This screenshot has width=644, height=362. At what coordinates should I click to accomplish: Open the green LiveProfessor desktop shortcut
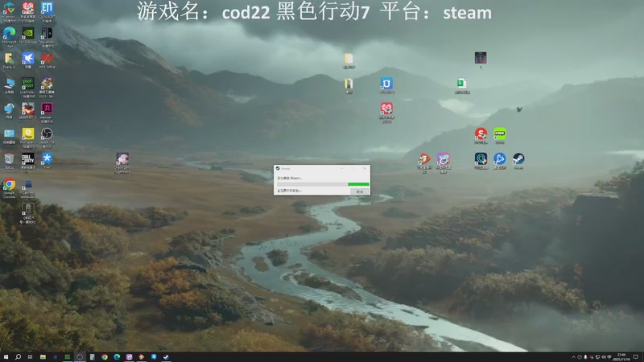click(x=28, y=84)
